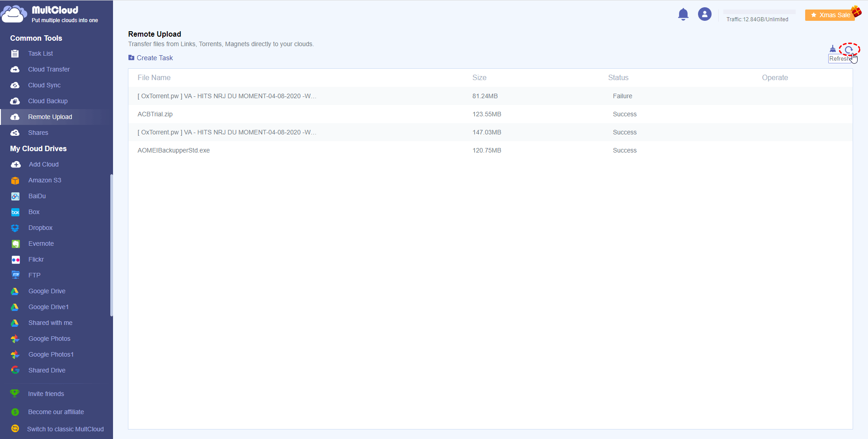Click the Google Photos icon
Viewport: 868px width, 439px height.
15,339
